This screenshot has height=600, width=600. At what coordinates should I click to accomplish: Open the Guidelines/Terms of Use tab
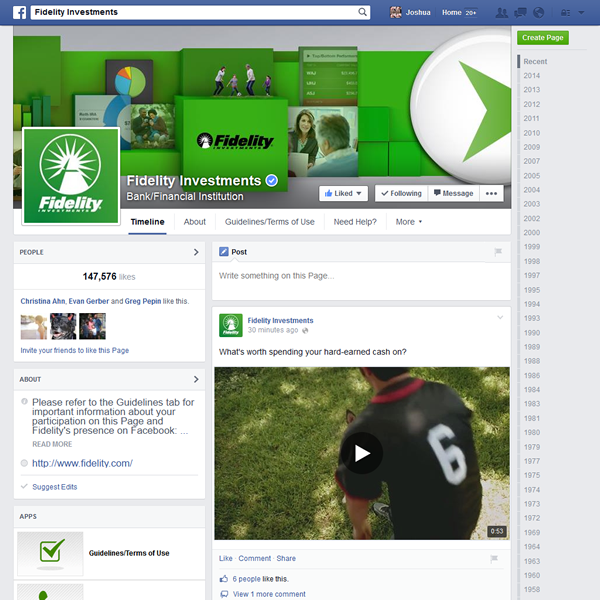pyautogui.click(x=269, y=222)
